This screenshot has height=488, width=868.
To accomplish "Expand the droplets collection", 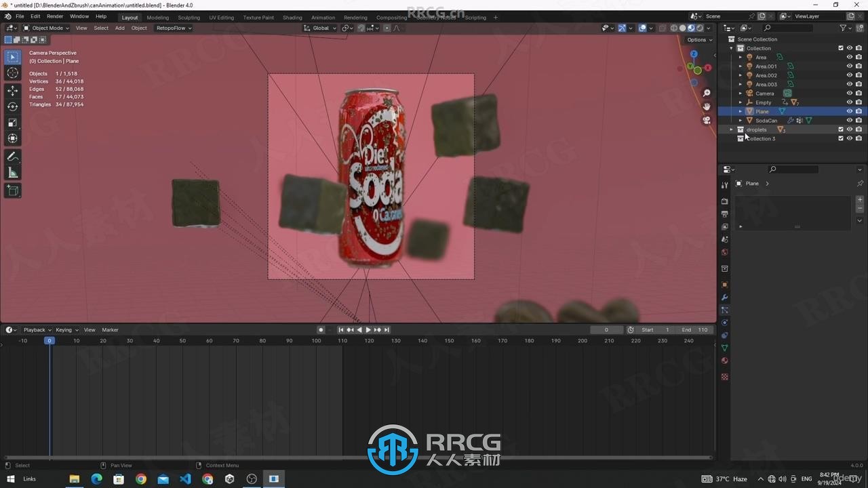I will coord(731,129).
